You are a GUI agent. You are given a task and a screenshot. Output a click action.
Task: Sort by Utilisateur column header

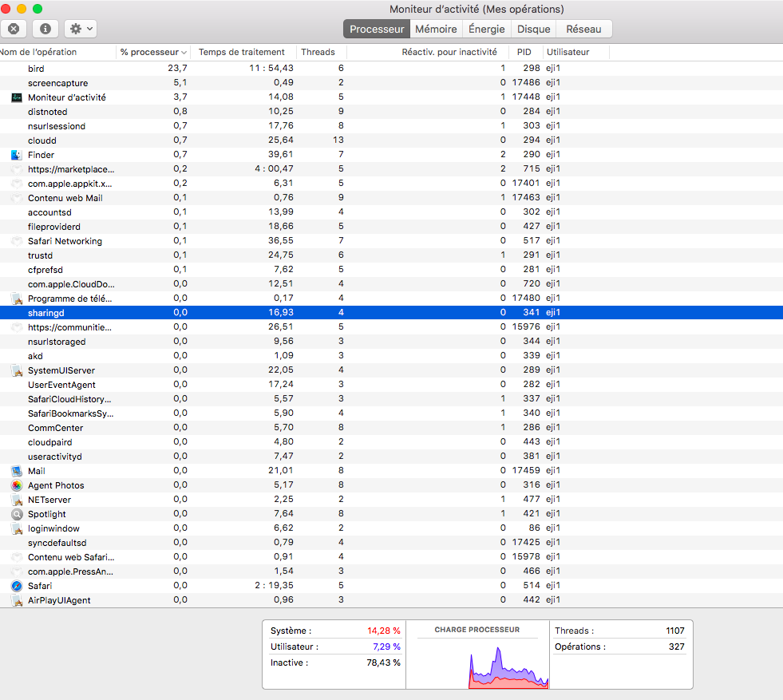point(575,52)
